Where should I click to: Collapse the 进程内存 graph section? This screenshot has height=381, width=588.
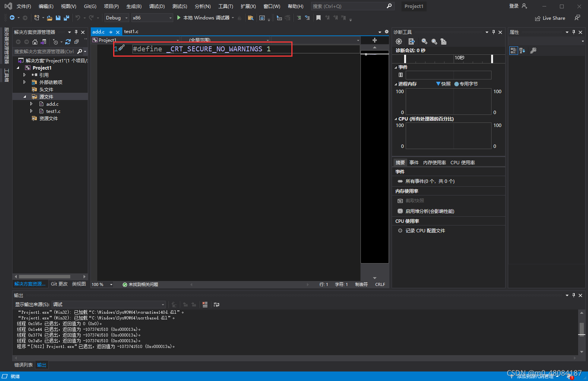(396, 84)
